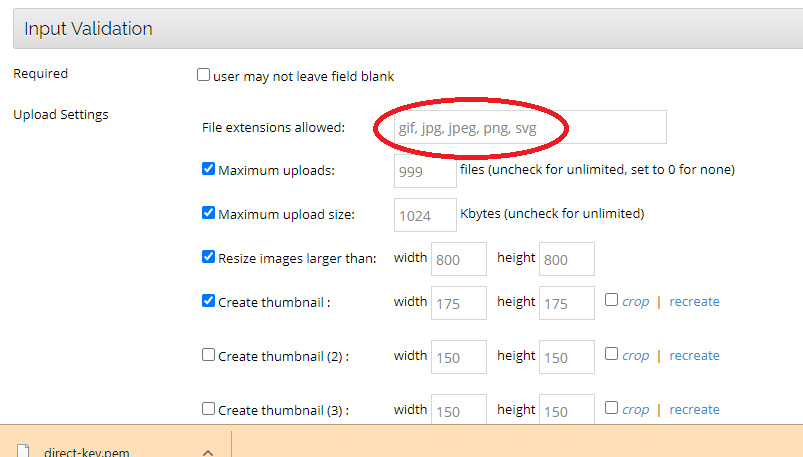Check the crop box for first thumbnail
Screen dimensions: 803x457
tap(612, 300)
